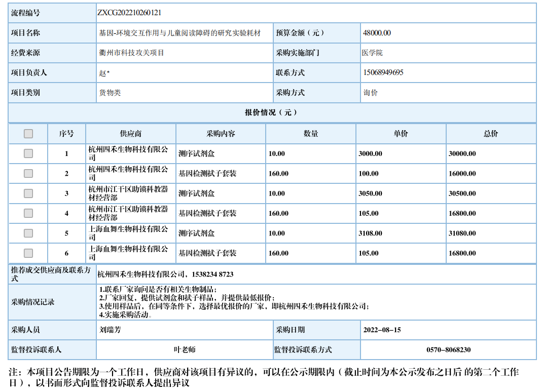Click the 采购内容 column header
The height and width of the screenshot is (392, 541).
(221, 134)
